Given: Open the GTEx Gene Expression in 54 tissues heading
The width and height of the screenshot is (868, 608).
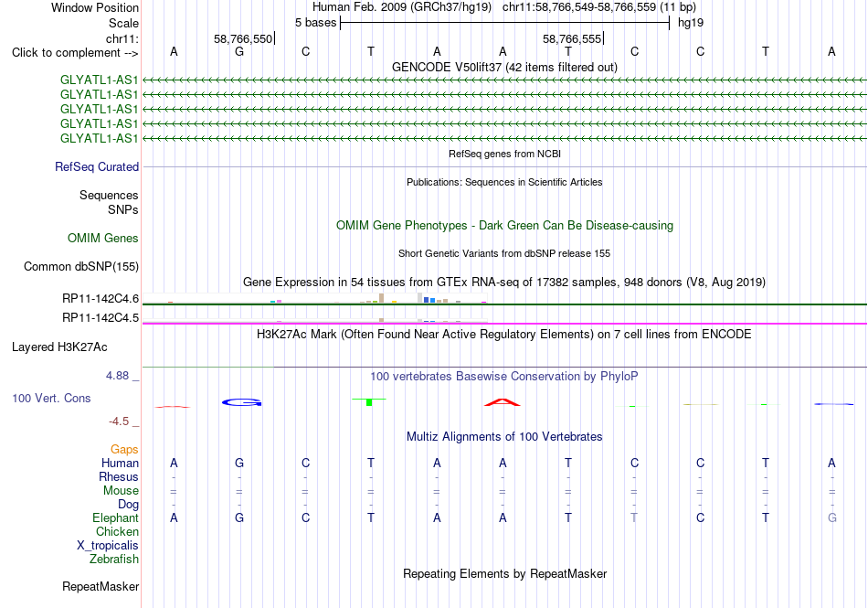Looking at the screenshot, I should coord(504,283).
